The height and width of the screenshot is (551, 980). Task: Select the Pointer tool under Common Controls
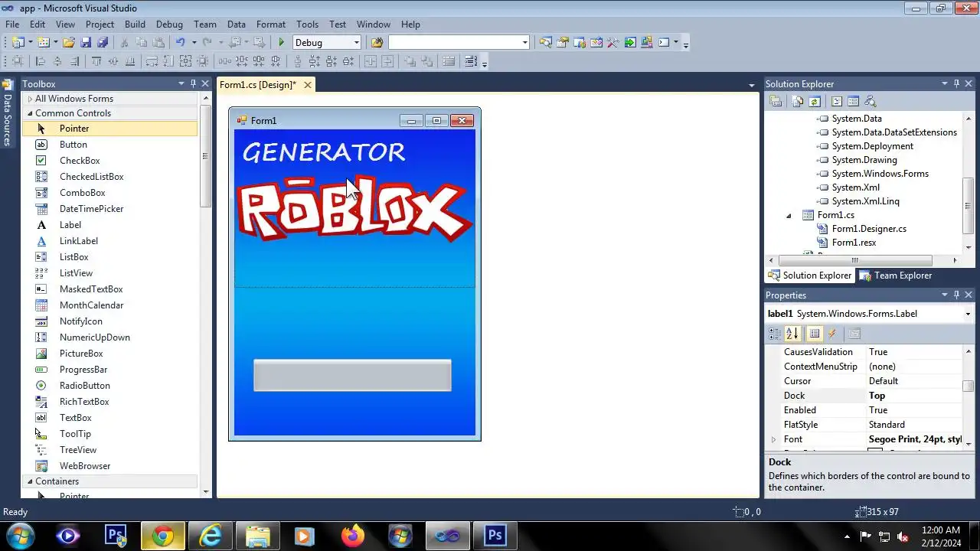(x=110, y=129)
